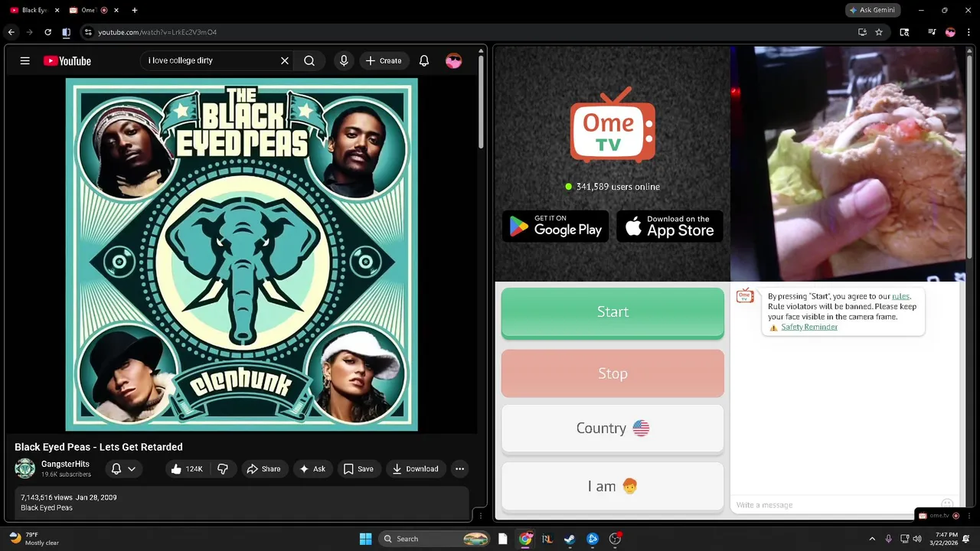Open the Chrome profile avatar
The image size is (980, 551).
950,32
